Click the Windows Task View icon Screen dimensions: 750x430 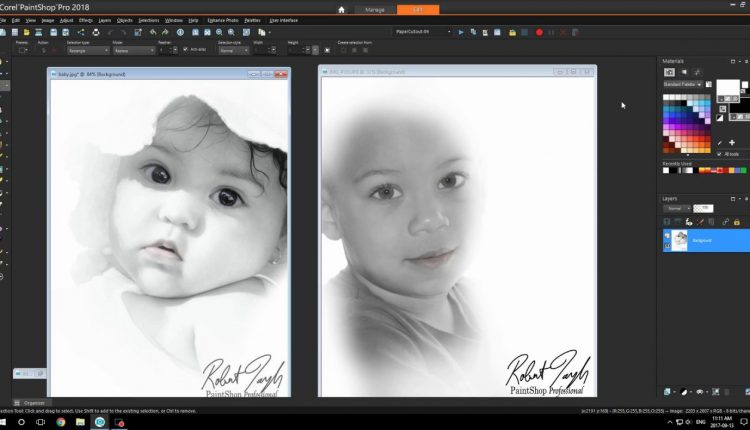click(41, 422)
